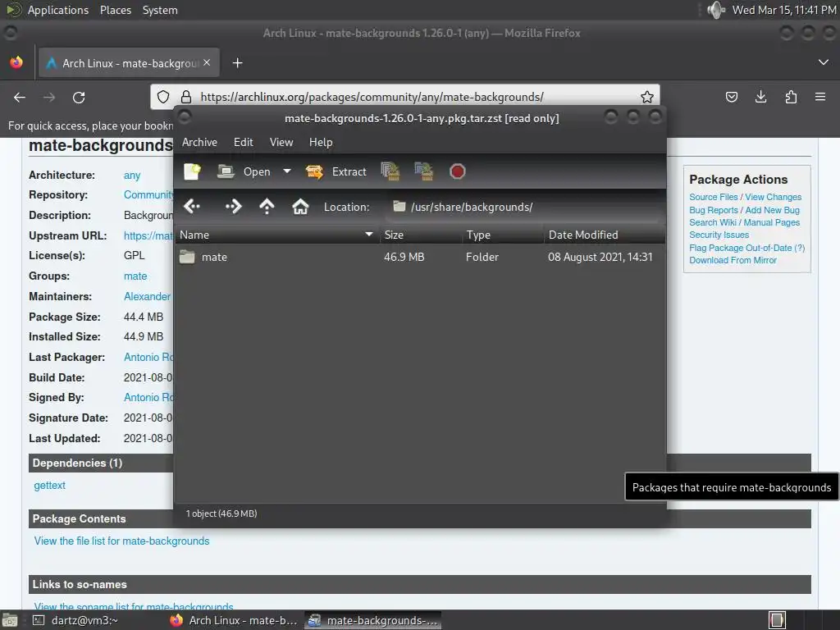Open the Search Wiki link
This screenshot has height=630, width=840.
tap(713, 222)
